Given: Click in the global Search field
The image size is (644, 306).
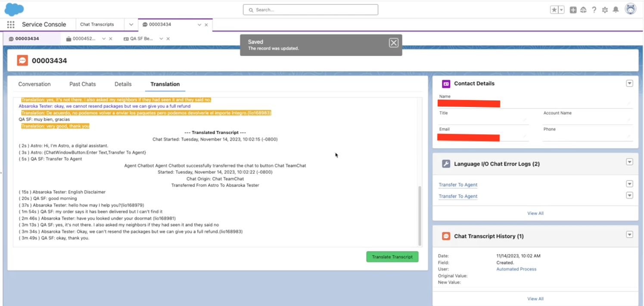Looking at the screenshot, I should pos(310,9).
